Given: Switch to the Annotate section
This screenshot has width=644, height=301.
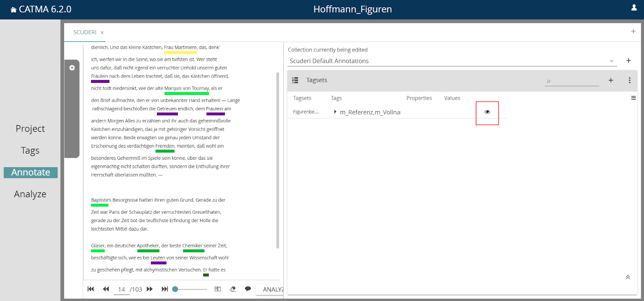Looking at the screenshot, I should 31,172.
